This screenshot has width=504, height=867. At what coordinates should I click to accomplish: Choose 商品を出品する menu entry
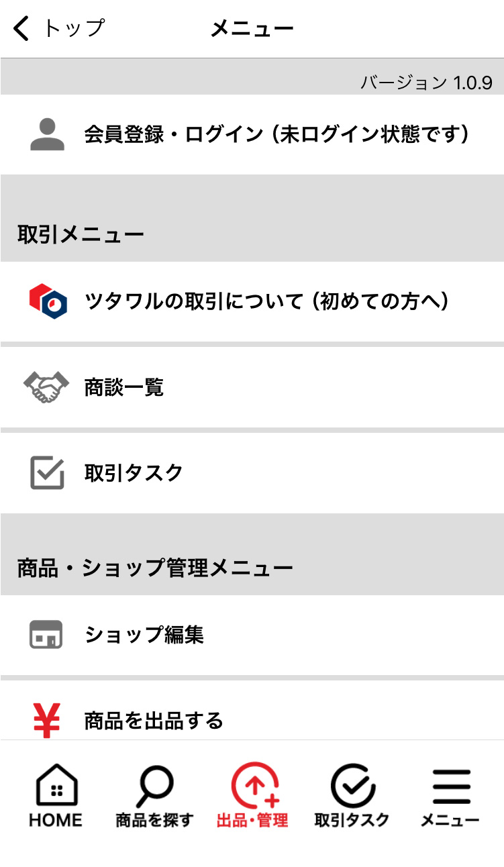pos(154,720)
